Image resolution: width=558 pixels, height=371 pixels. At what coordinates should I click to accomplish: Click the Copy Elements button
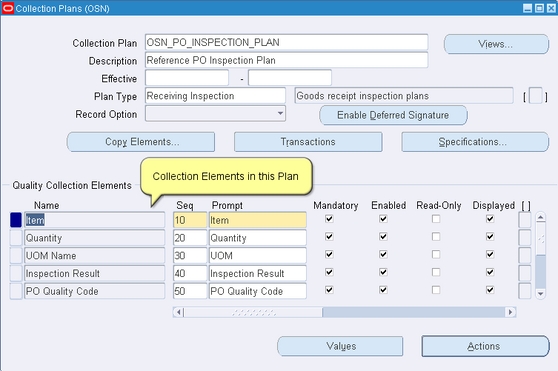pos(141,142)
